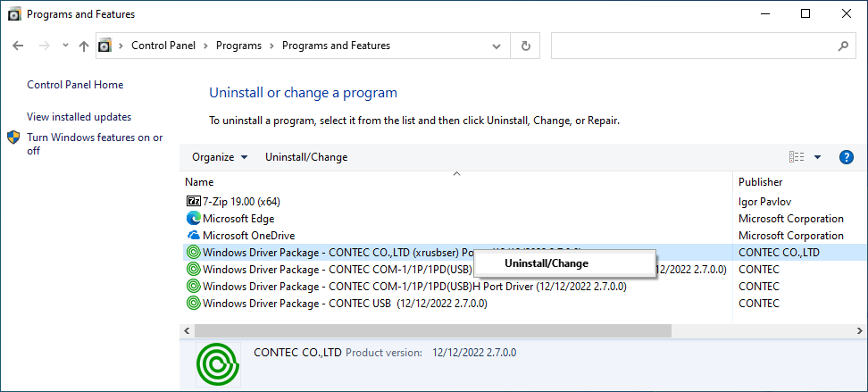Viewport: 868px width, 392px height.
Task: Click the Refresh button beside address bar
Action: [x=526, y=46]
